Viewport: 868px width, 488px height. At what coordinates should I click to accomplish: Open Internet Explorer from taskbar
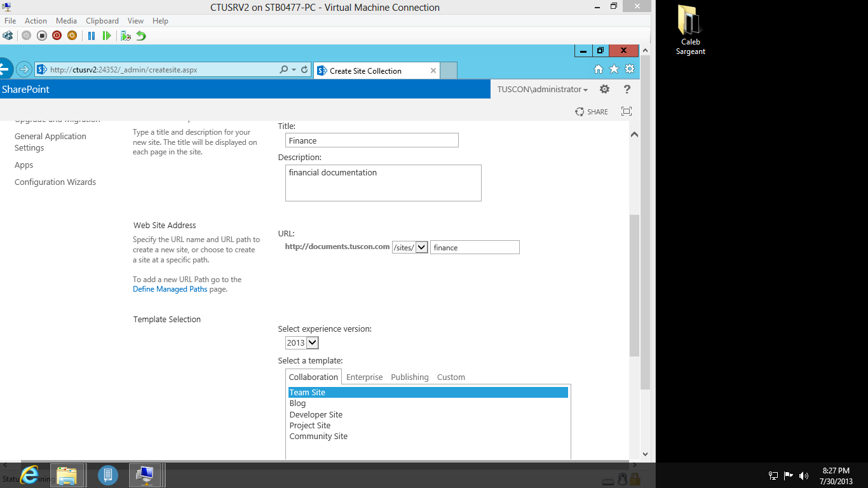[29, 475]
